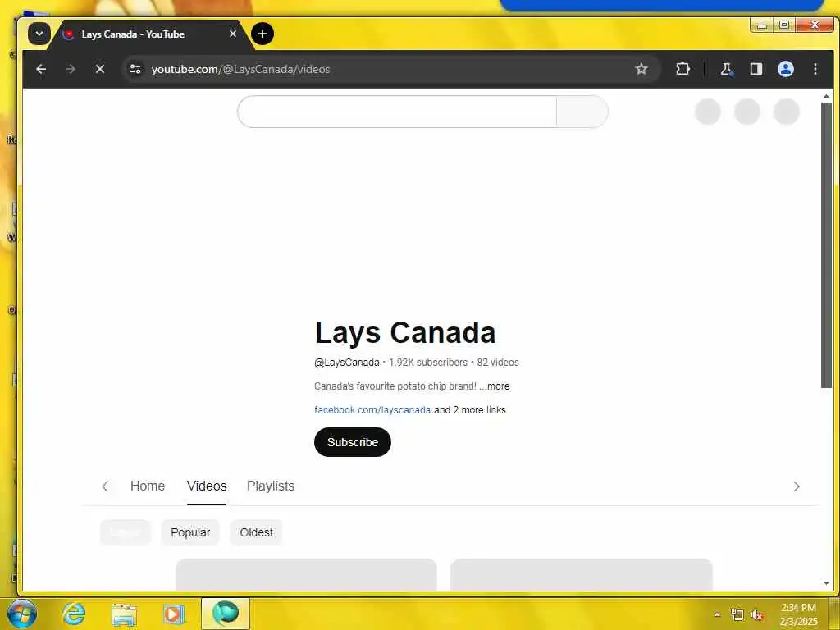The width and height of the screenshot is (840, 630).
Task: Open Windows Explorer from the taskbar
Action: click(x=124, y=614)
